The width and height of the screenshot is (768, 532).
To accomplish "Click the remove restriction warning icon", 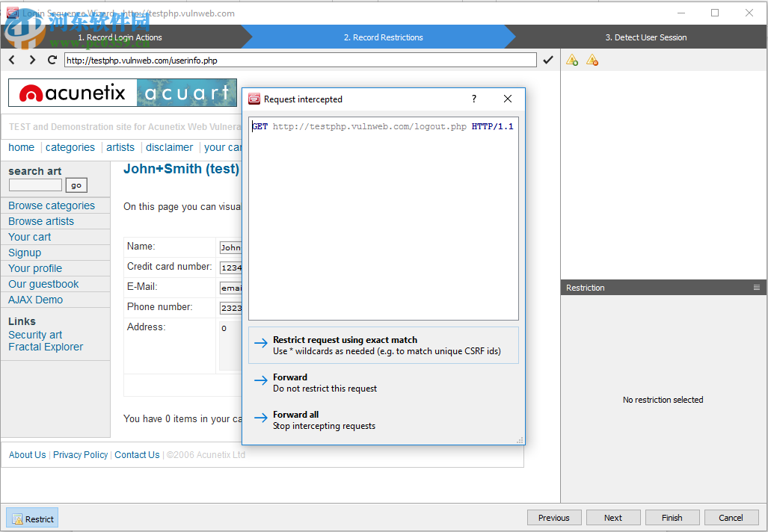I will [592, 61].
